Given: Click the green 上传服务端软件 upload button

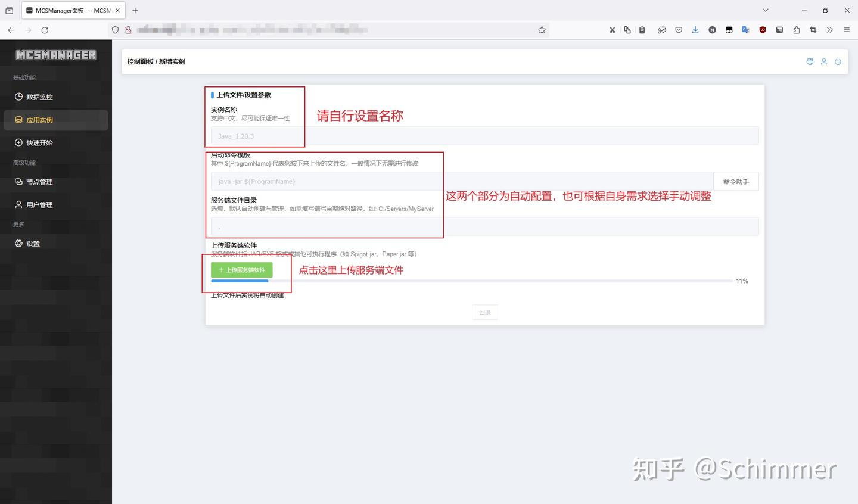Looking at the screenshot, I should pos(241,269).
